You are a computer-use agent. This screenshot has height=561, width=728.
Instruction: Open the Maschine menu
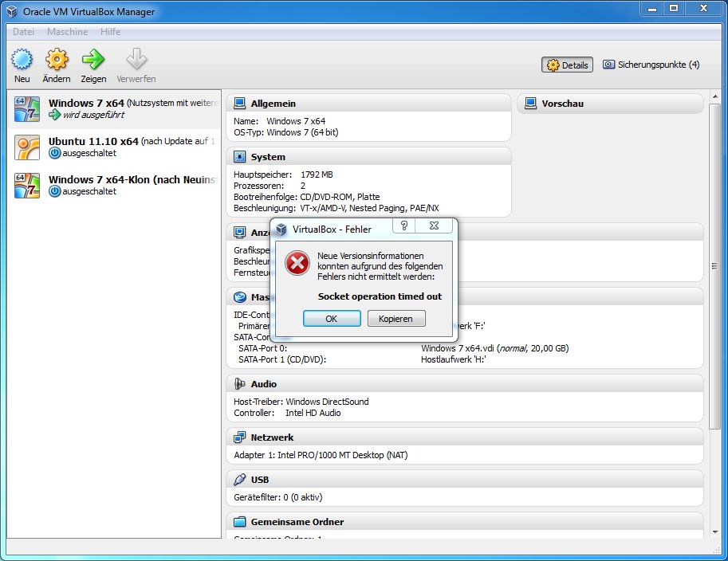tap(67, 32)
